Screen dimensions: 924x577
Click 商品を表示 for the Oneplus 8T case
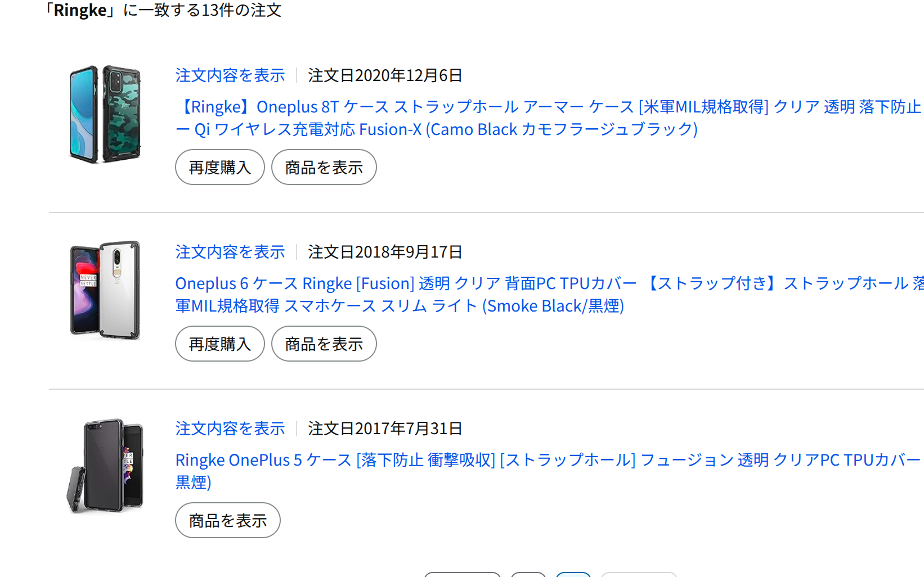[324, 167]
